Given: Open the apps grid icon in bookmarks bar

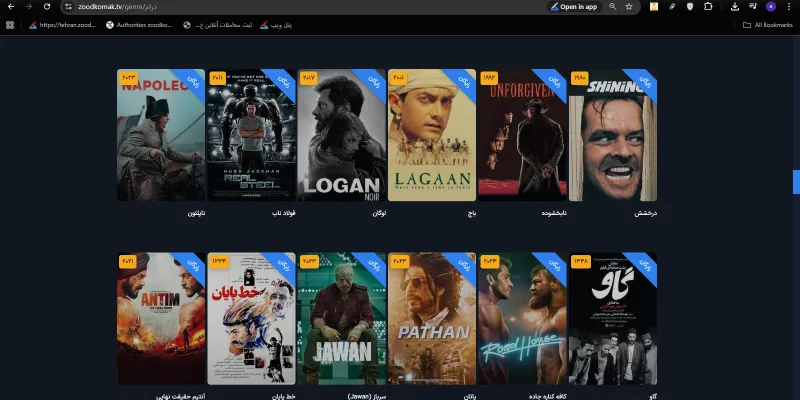Looking at the screenshot, I should click(x=10, y=25).
